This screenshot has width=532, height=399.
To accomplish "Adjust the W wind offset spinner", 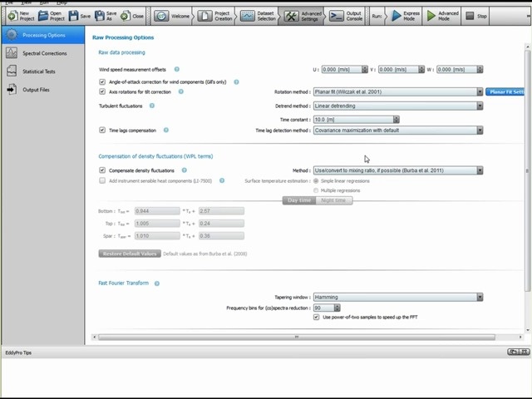I will pos(480,69).
